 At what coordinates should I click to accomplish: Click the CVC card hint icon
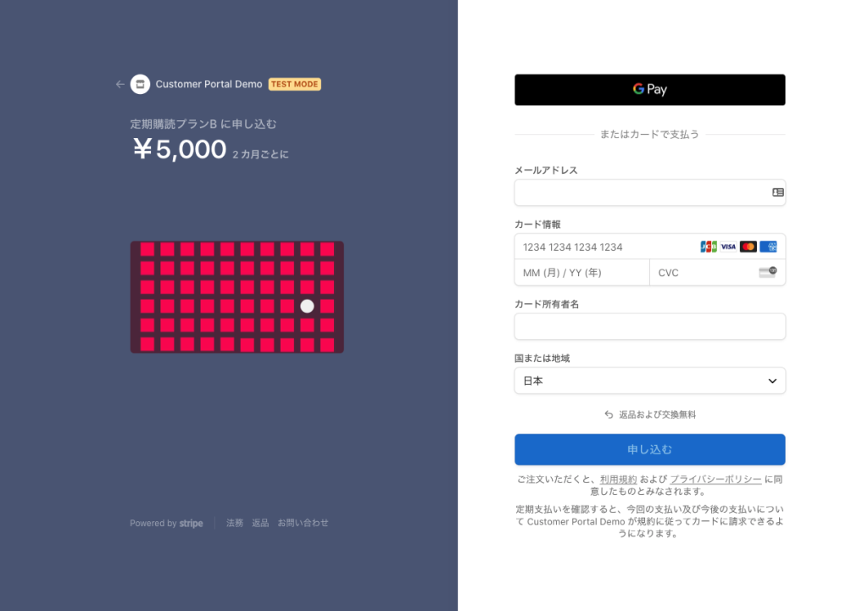767,272
